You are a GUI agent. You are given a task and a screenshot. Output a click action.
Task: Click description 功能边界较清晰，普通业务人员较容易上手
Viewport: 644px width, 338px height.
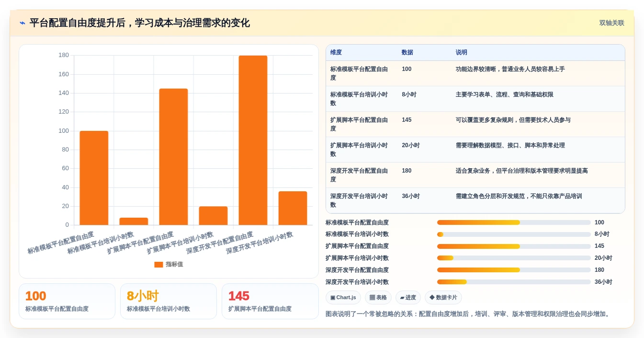[x=510, y=69]
